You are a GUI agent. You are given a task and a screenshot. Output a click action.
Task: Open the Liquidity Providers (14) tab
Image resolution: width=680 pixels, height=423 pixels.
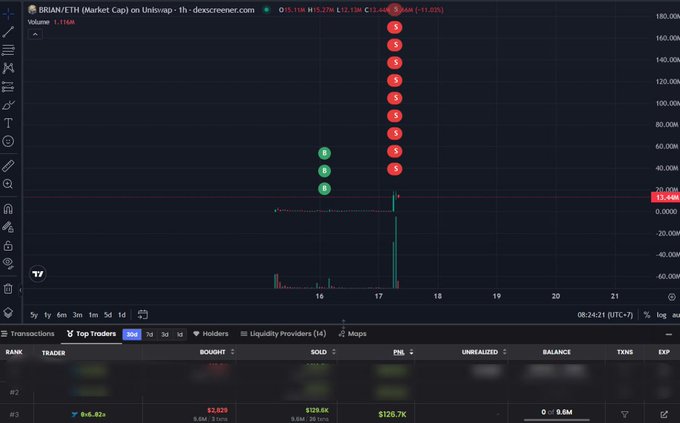tap(283, 334)
